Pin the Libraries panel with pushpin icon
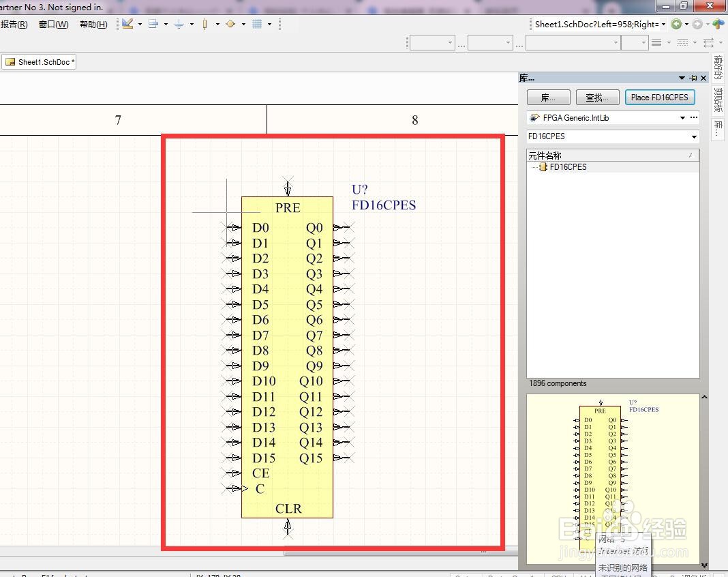Screen dimensions: 728x577 693,78
